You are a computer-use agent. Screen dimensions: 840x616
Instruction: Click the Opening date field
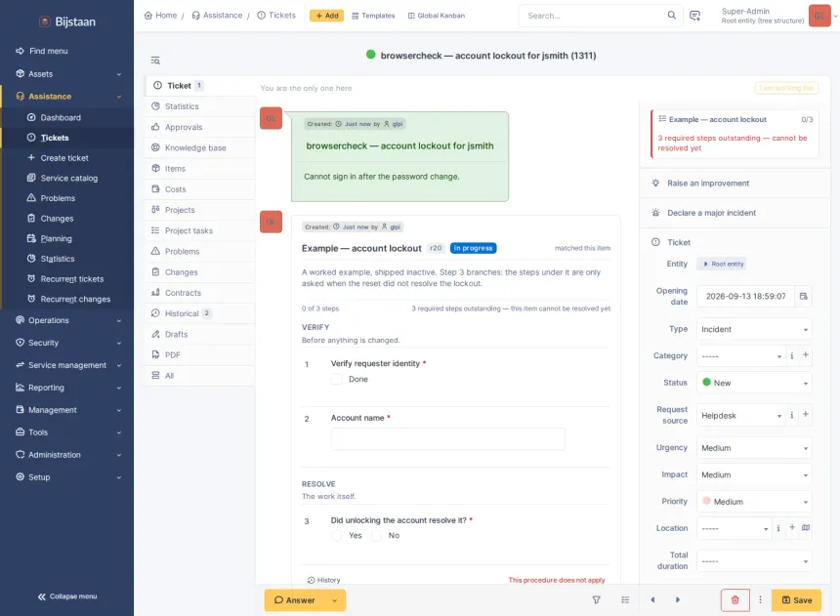[x=745, y=296]
